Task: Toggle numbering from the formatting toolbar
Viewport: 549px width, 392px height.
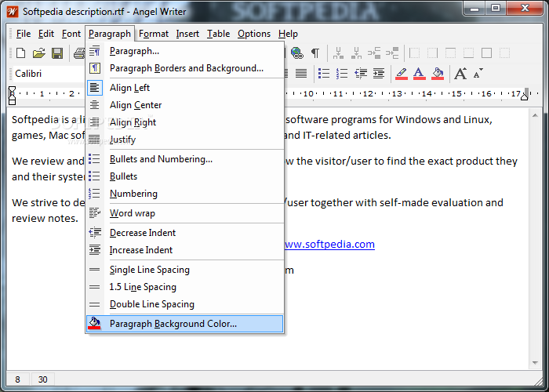Action: [342, 74]
